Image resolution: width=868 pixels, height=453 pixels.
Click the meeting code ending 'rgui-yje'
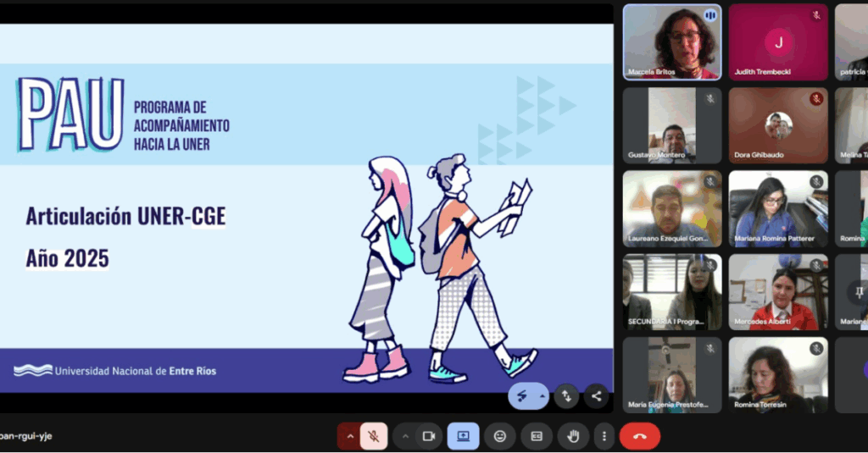click(26, 436)
